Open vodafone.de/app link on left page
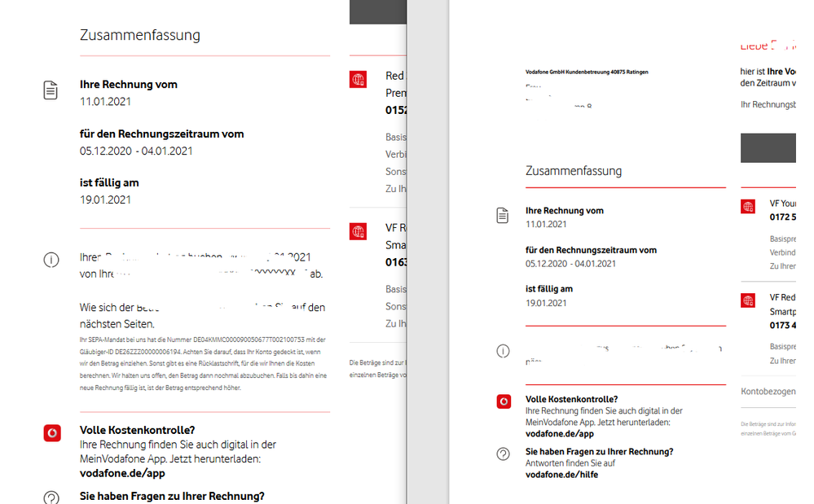814x504 pixels. point(122,473)
